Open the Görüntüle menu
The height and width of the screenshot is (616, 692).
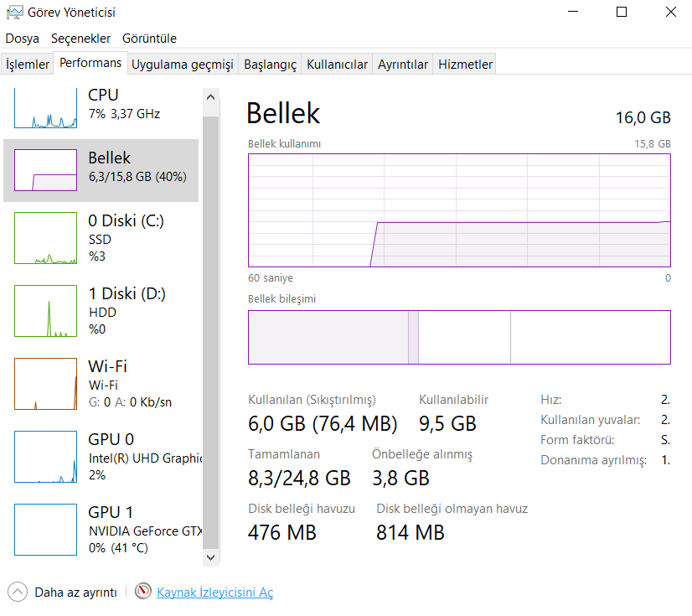[x=149, y=39]
